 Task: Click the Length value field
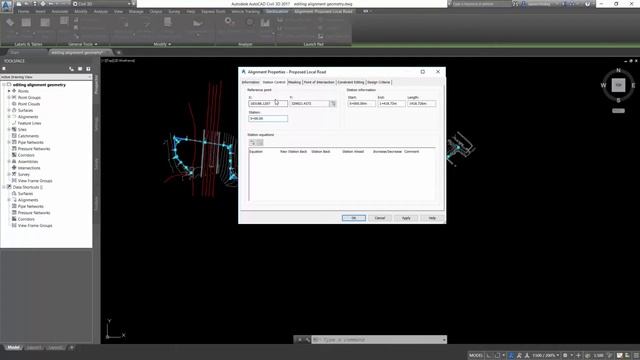[x=422, y=104]
